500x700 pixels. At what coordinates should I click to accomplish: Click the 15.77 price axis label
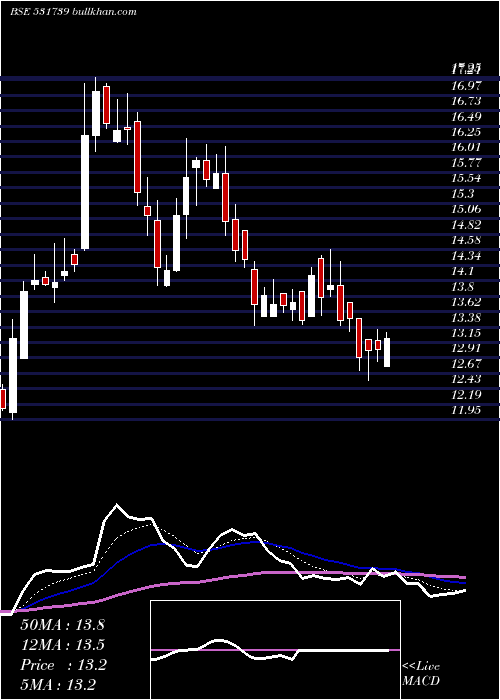click(467, 162)
